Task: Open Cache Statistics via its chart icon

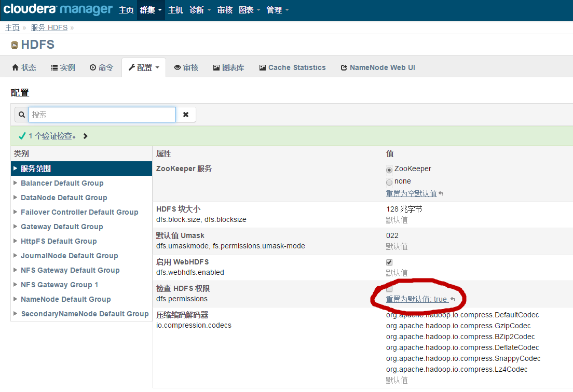Action: tap(264, 67)
